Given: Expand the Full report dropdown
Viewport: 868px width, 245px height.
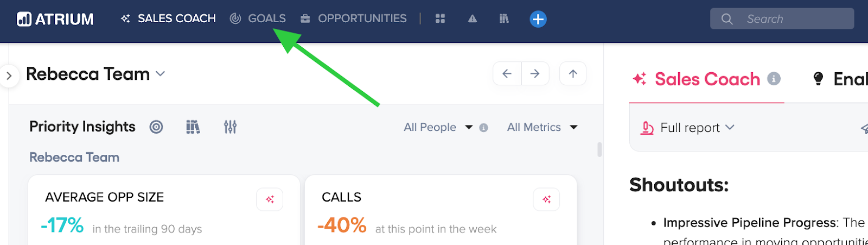Looking at the screenshot, I should tap(687, 128).
